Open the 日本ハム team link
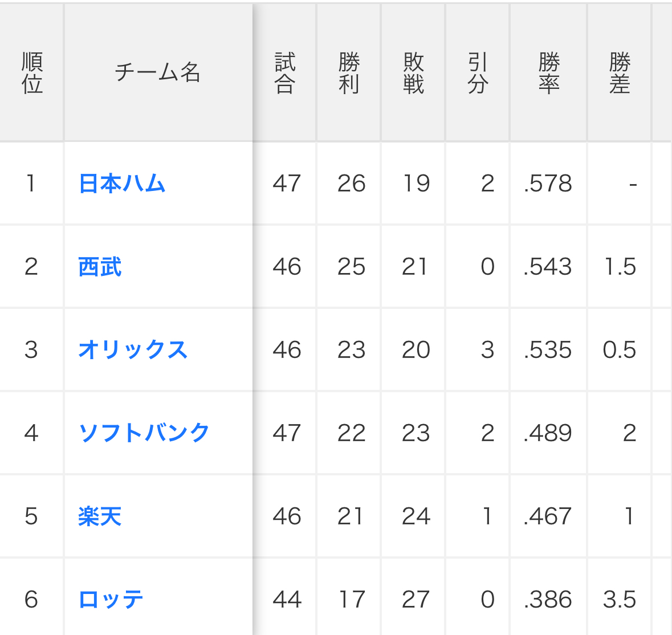 click(122, 184)
